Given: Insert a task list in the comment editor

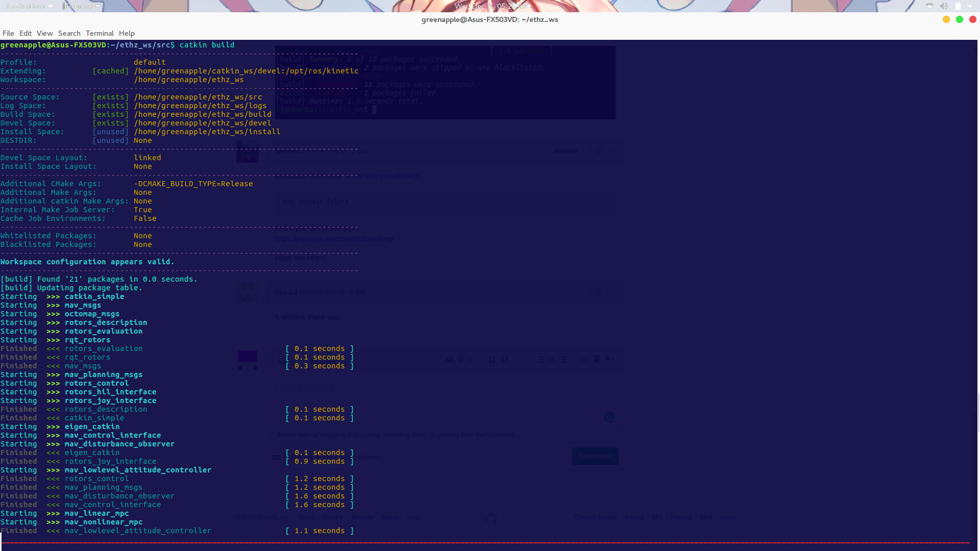Looking at the screenshot, I should [562, 359].
